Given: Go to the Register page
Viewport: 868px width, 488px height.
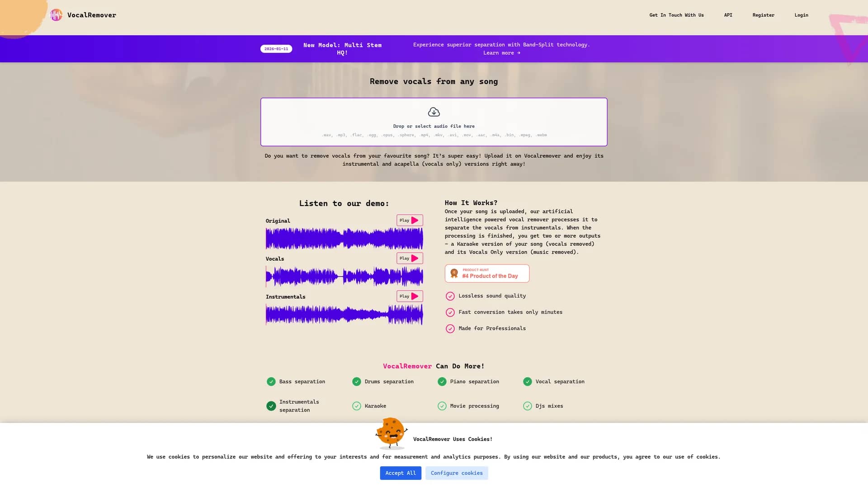Looking at the screenshot, I should click(x=763, y=15).
